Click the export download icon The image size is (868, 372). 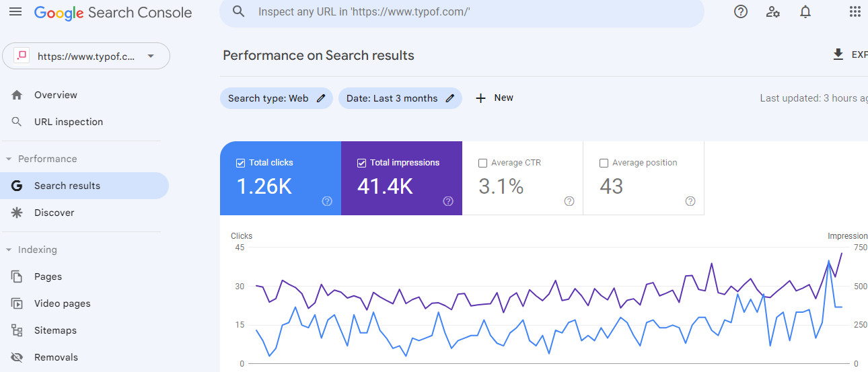[838, 54]
